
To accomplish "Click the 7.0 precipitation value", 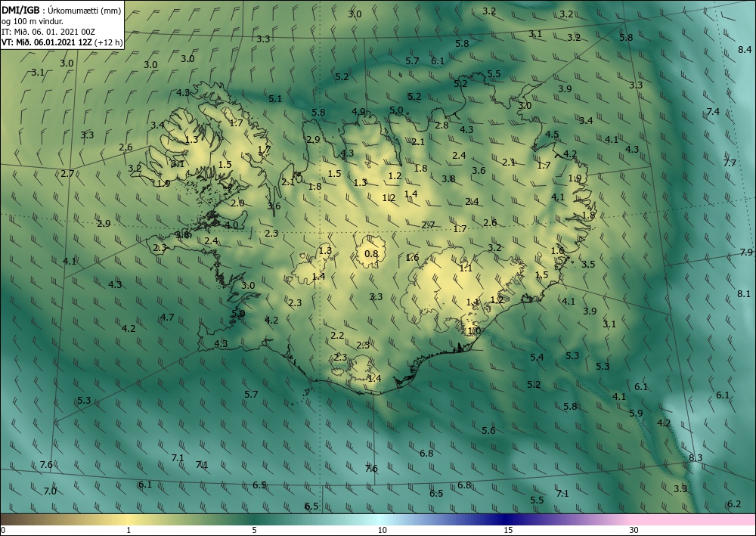I will [50, 491].
